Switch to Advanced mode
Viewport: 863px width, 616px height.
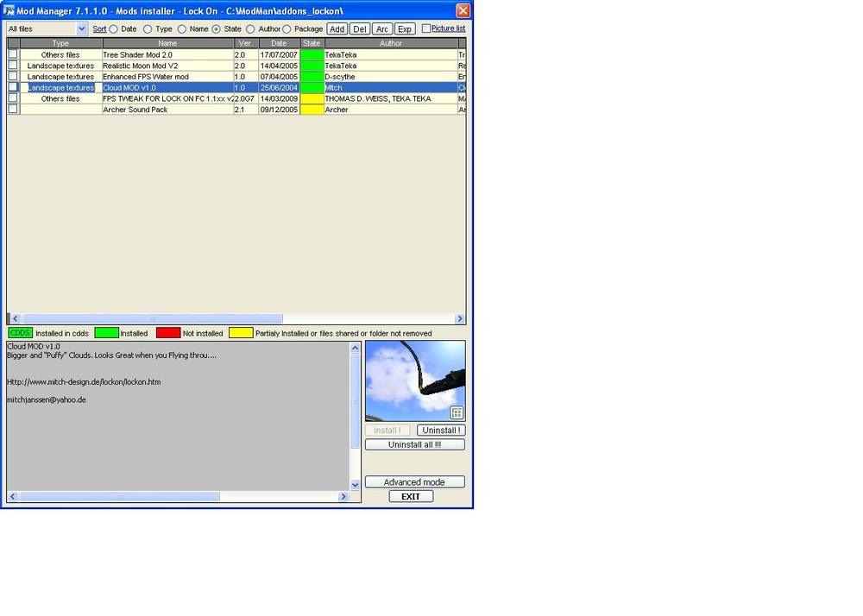pos(415,481)
